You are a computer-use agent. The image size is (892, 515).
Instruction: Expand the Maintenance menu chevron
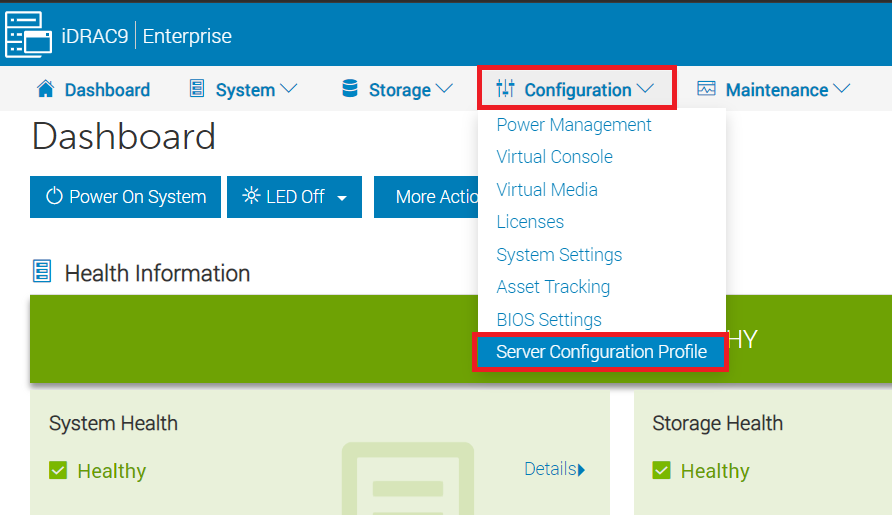(841, 89)
